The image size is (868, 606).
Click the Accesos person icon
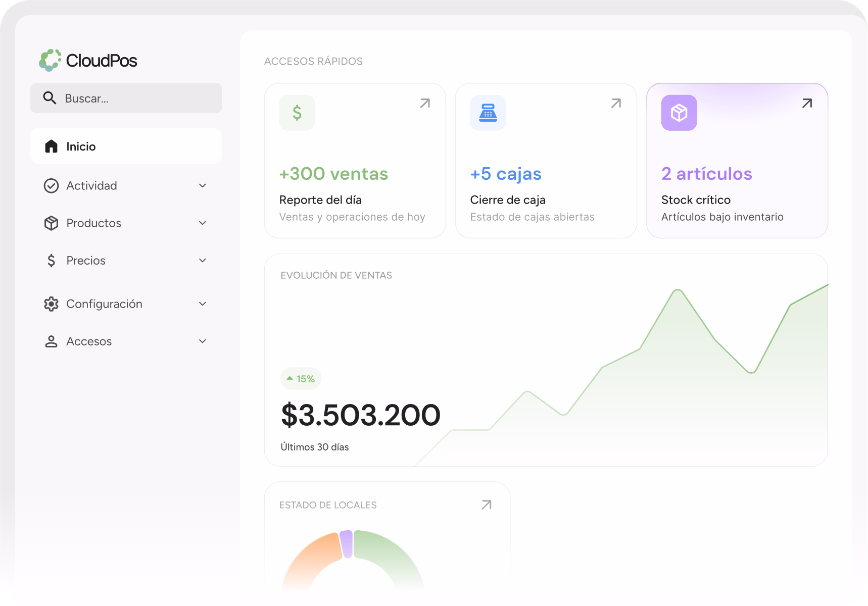51,341
